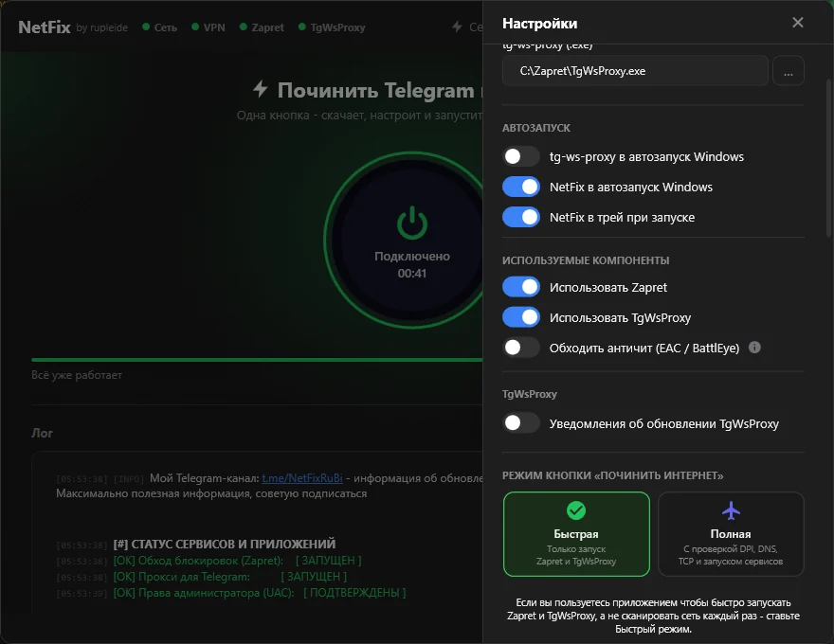Screen dimensions: 834x644
Task: Click the Починить Telegram heading text
Action: tap(375, 90)
